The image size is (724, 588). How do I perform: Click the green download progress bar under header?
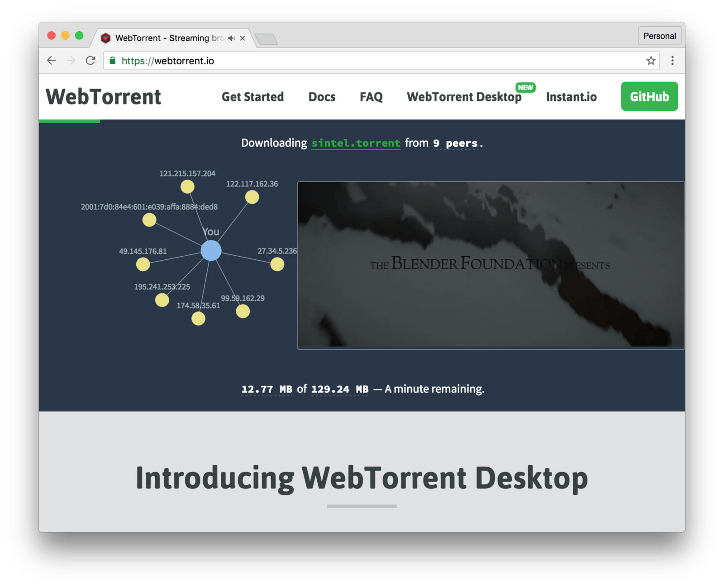69,121
